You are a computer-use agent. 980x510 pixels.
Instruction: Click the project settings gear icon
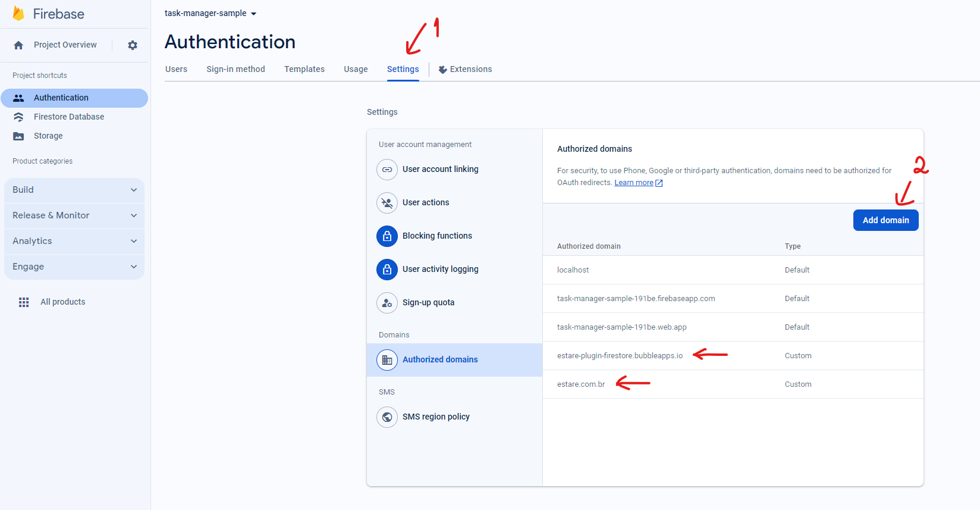(x=133, y=45)
